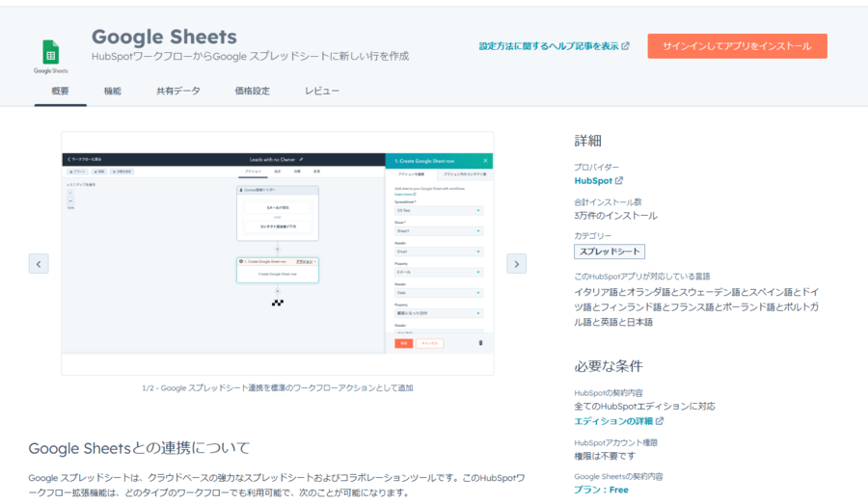Open エディションの詳細 link
The width and height of the screenshot is (868, 504).
click(x=613, y=421)
